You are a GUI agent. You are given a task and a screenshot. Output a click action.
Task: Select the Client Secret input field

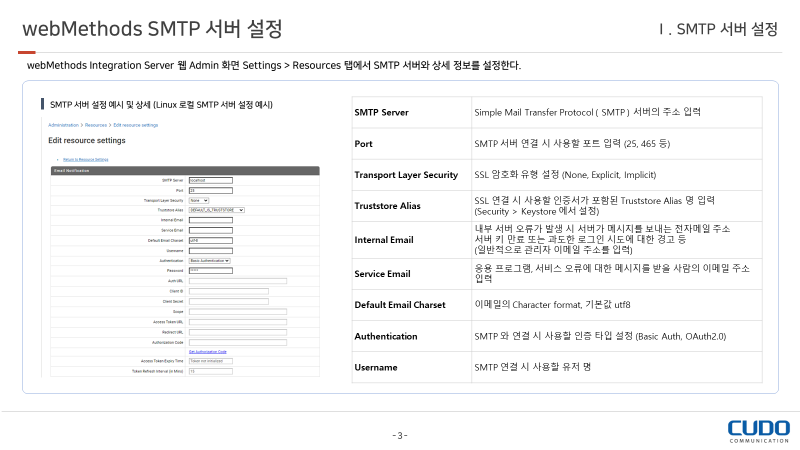[228, 301]
